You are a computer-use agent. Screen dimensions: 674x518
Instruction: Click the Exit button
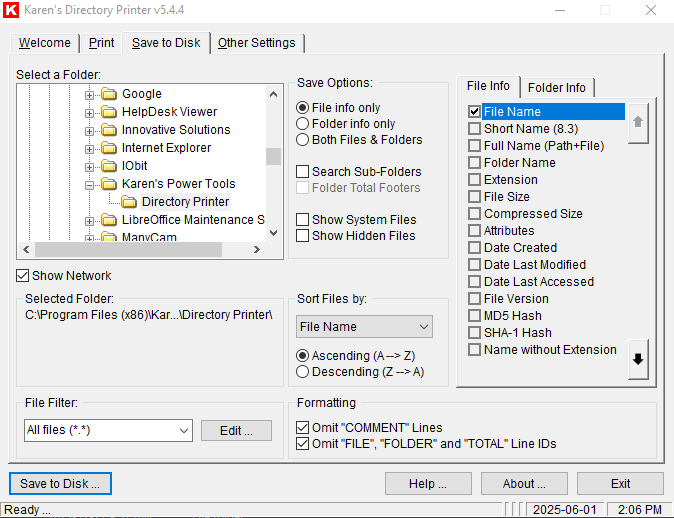(x=620, y=484)
